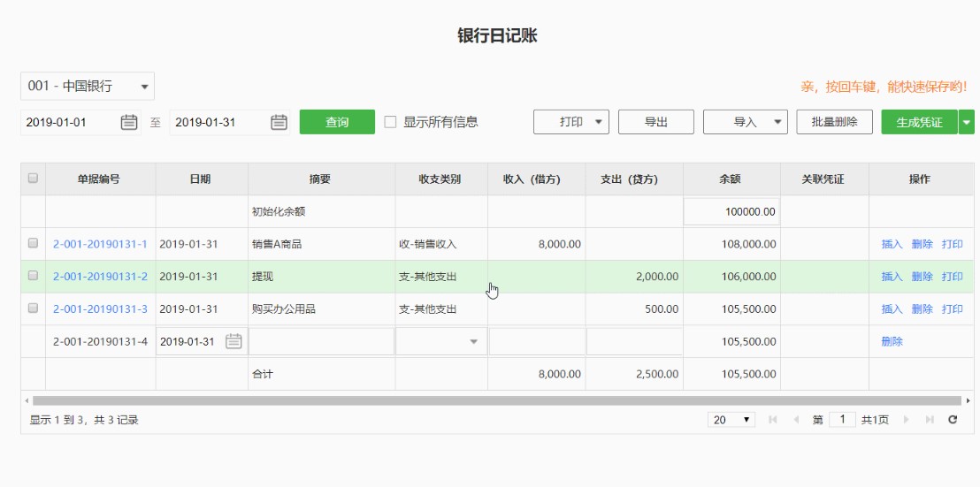Go to the previous page of records
This screenshot has height=487, width=980.
point(796,420)
